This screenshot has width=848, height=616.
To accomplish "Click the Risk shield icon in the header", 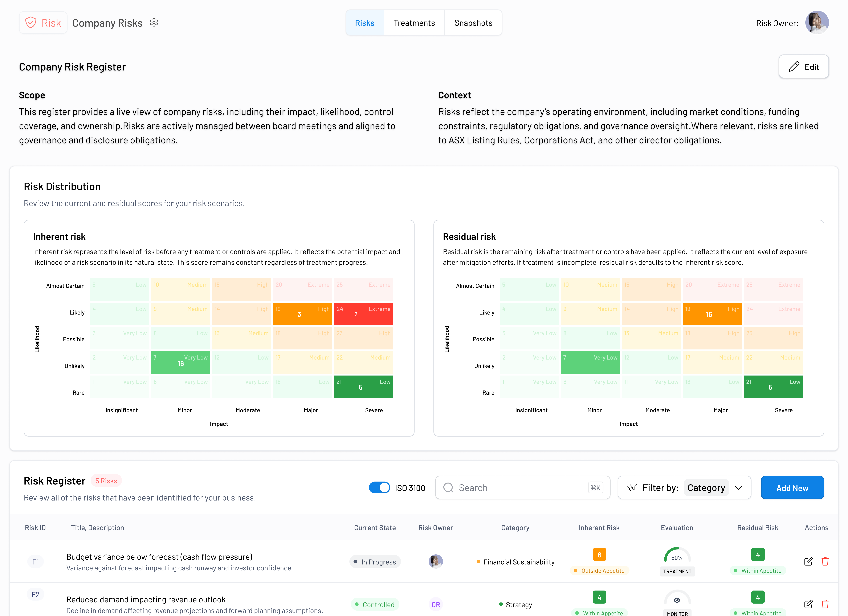I will click(x=31, y=23).
